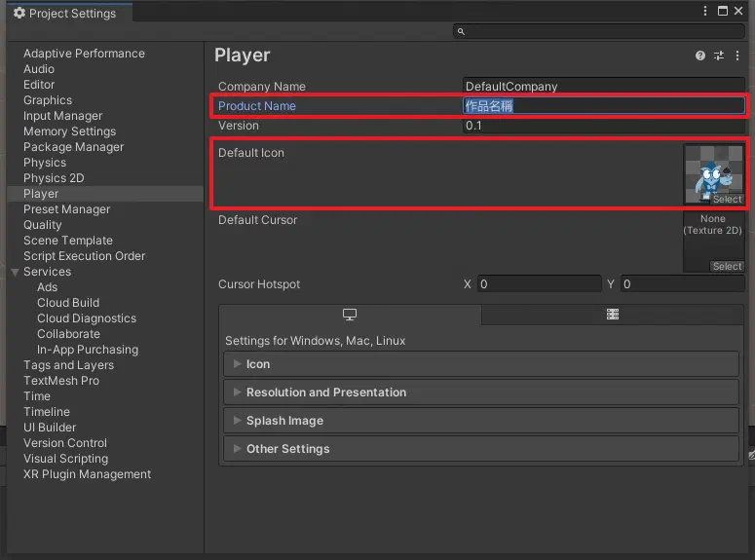Open the Player help documentation icon
755x560 pixels.
(x=700, y=56)
